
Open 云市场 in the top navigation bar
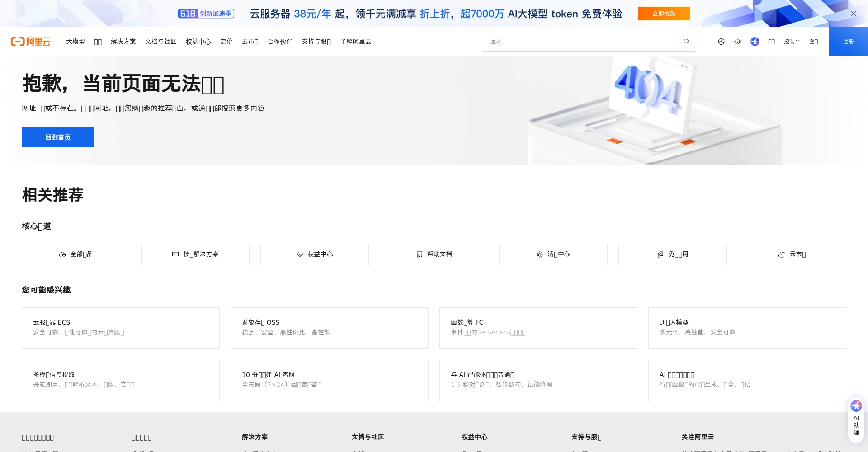250,42
